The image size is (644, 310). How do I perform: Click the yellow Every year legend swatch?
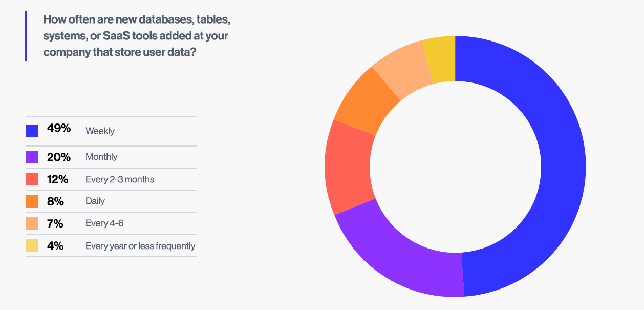pyautogui.click(x=32, y=246)
